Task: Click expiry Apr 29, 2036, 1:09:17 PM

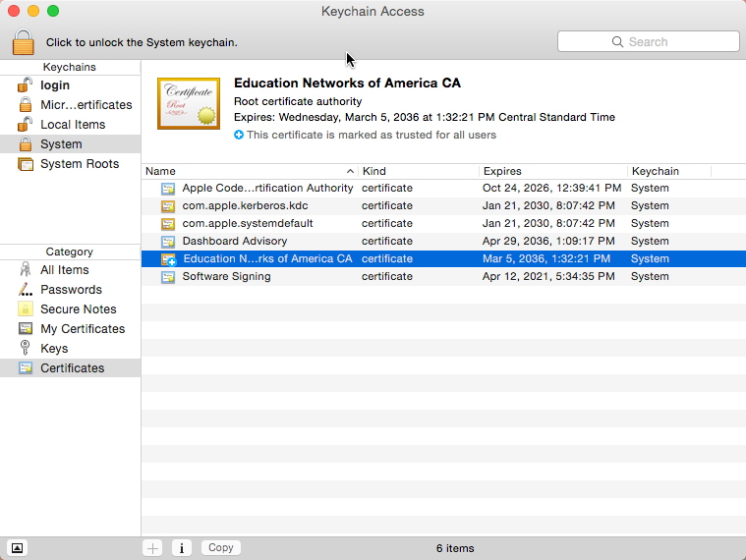Action: 548,241
